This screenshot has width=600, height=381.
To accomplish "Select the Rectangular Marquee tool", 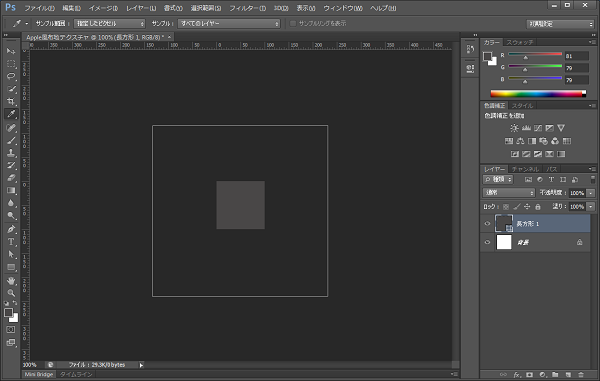I will (x=11, y=64).
